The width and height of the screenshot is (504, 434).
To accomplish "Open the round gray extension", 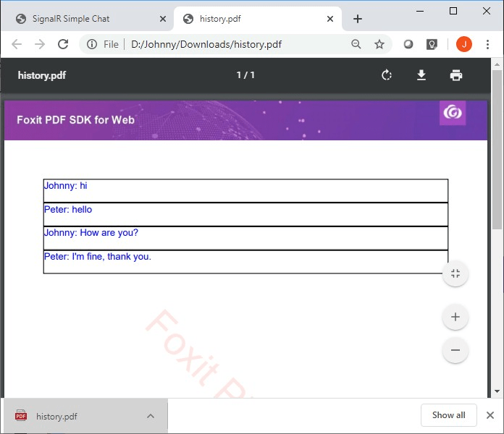I will tap(408, 44).
